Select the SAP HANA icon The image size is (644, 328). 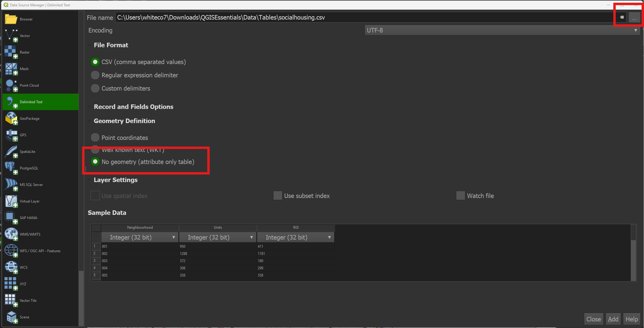click(x=11, y=218)
